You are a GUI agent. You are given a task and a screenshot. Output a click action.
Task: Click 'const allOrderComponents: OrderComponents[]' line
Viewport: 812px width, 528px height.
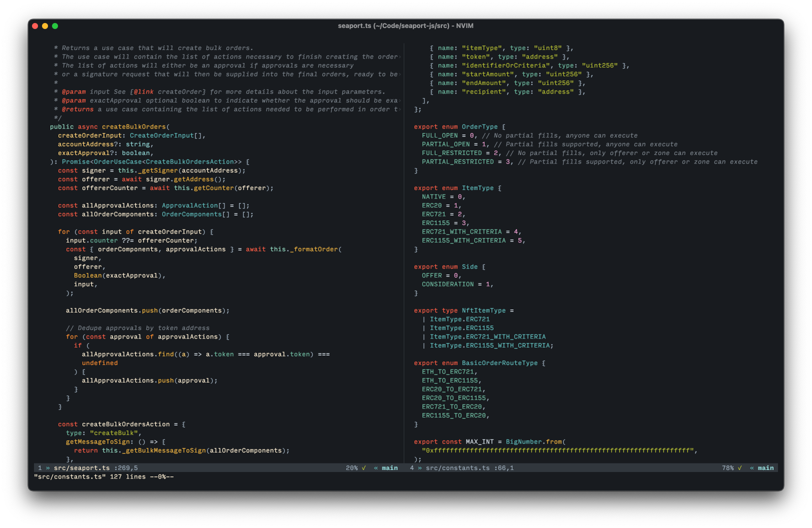156,214
